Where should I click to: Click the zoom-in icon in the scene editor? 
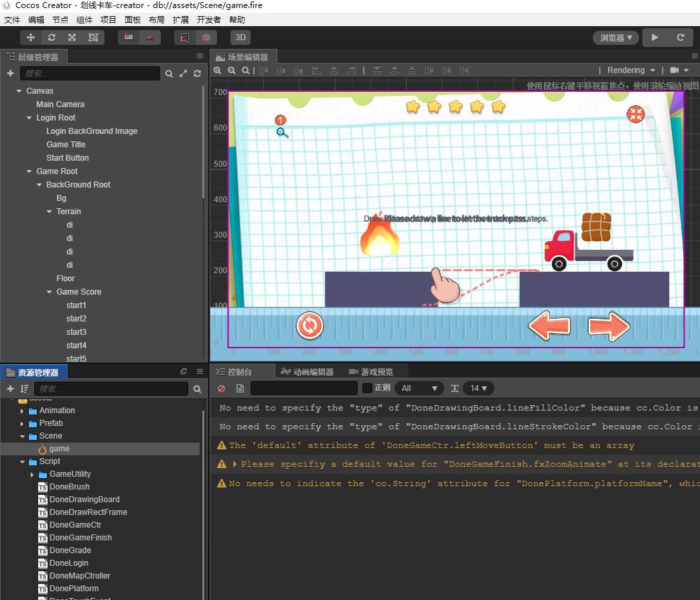pos(218,70)
